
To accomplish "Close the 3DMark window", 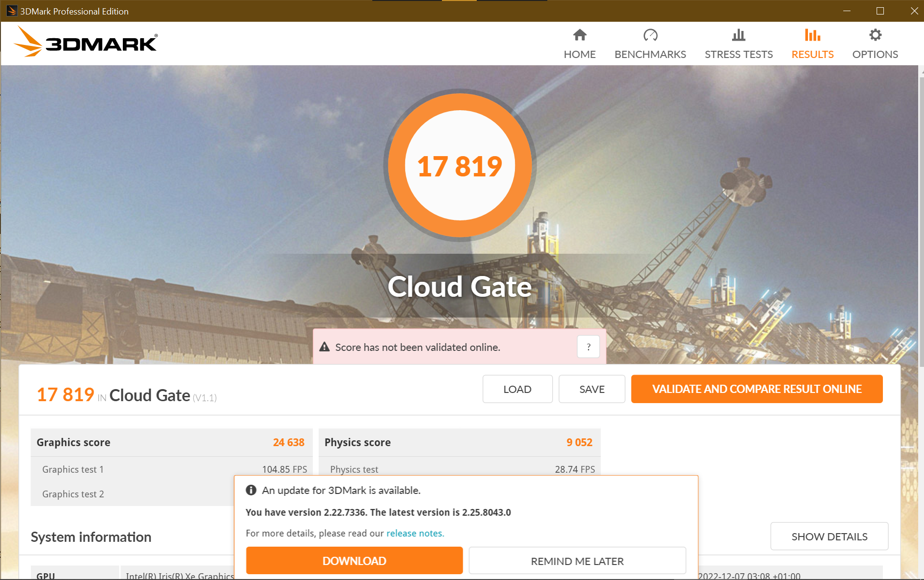I will point(913,11).
